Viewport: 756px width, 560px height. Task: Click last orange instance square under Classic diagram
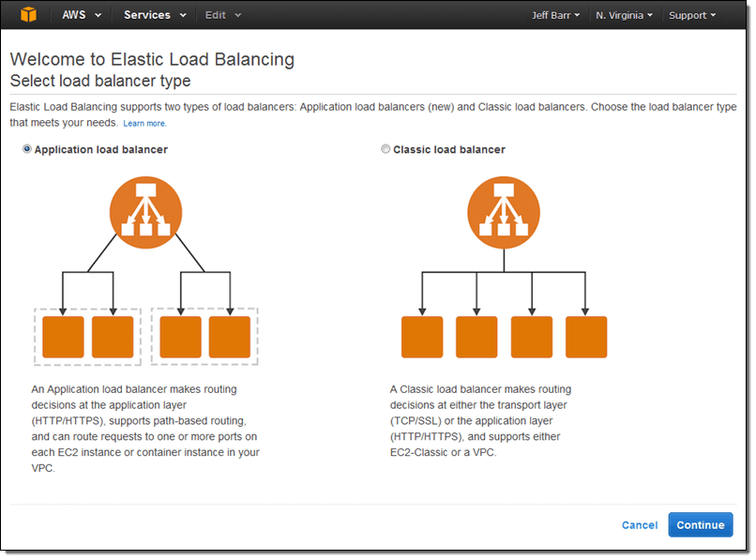(586, 337)
